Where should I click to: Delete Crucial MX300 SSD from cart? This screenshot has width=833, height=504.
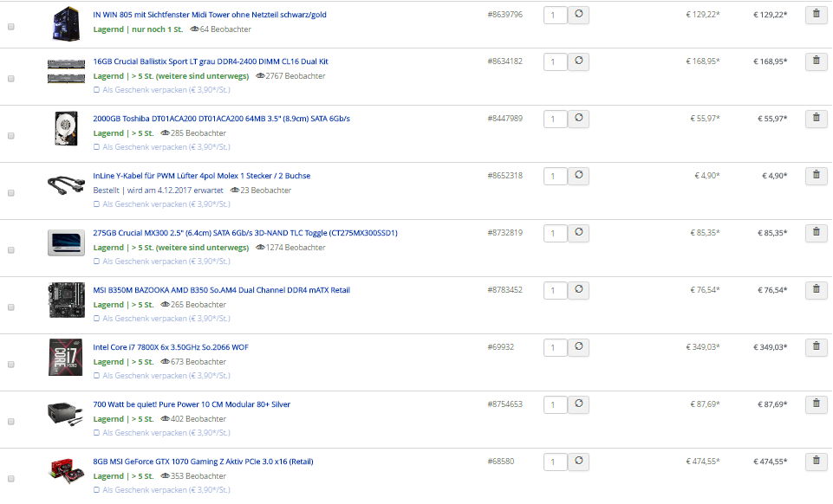pyautogui.click(x=816, y=234)
